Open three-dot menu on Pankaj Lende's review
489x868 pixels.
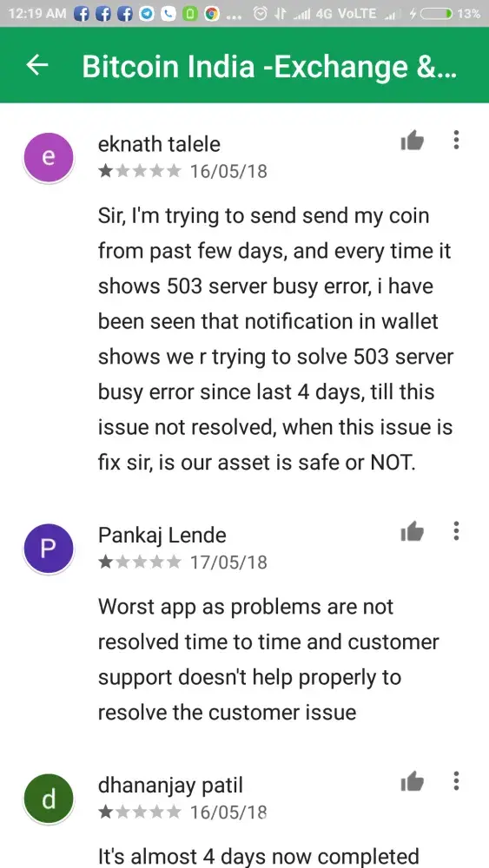coord(456,531)
